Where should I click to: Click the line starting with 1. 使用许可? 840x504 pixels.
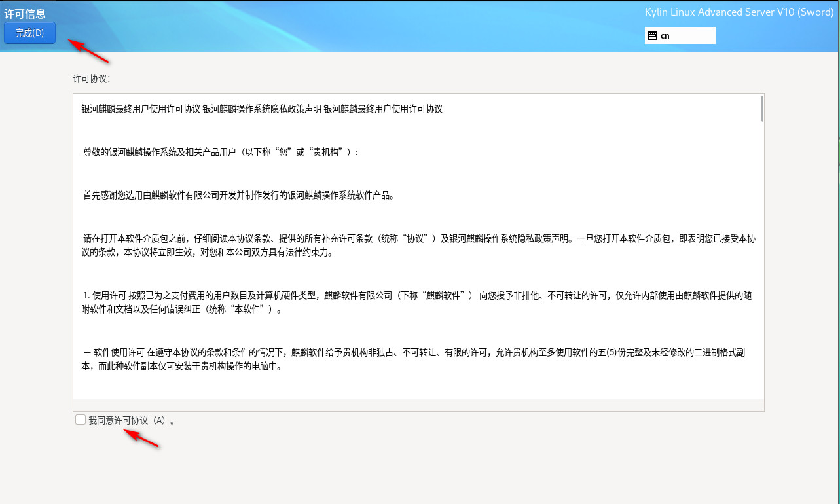[416, 295]
